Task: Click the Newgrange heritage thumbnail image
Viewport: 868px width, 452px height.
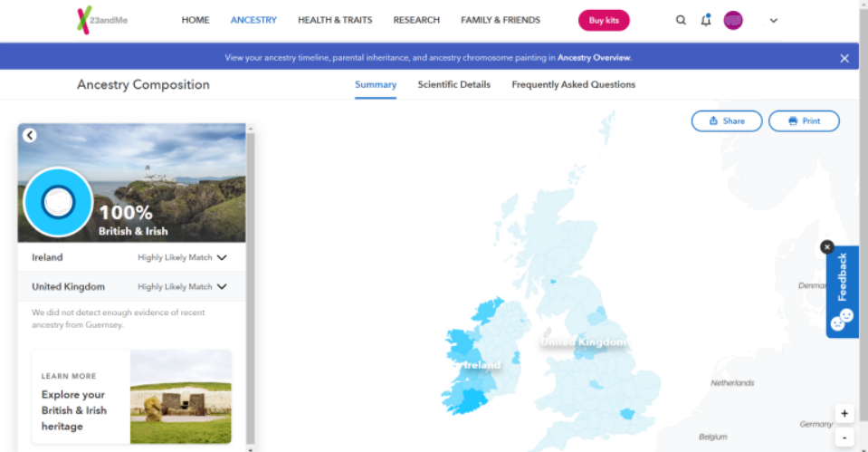Action: pyautogui.click(x=180, y=397)
